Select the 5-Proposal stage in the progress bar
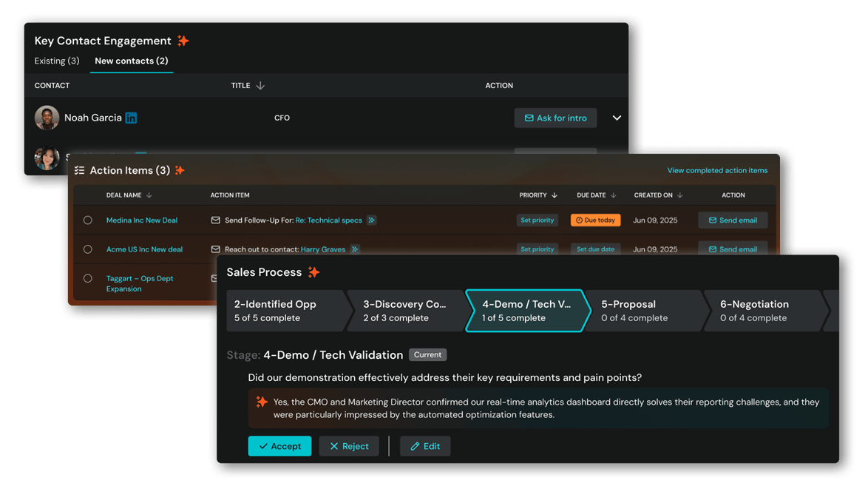Image resolution: width=868 pixels, height=489 pixels. coord(642,311)
